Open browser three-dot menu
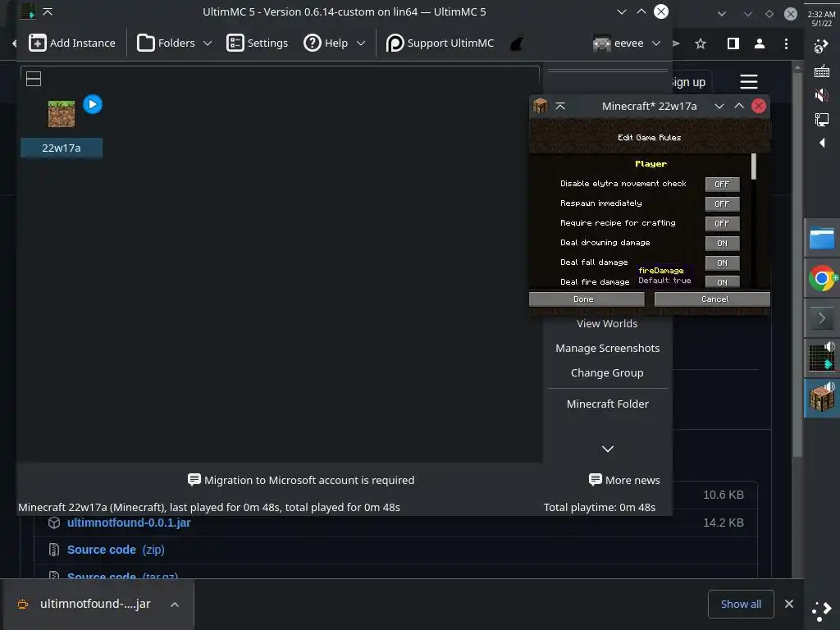Viewport: 840px width, 630px height. tap(786, 43)
